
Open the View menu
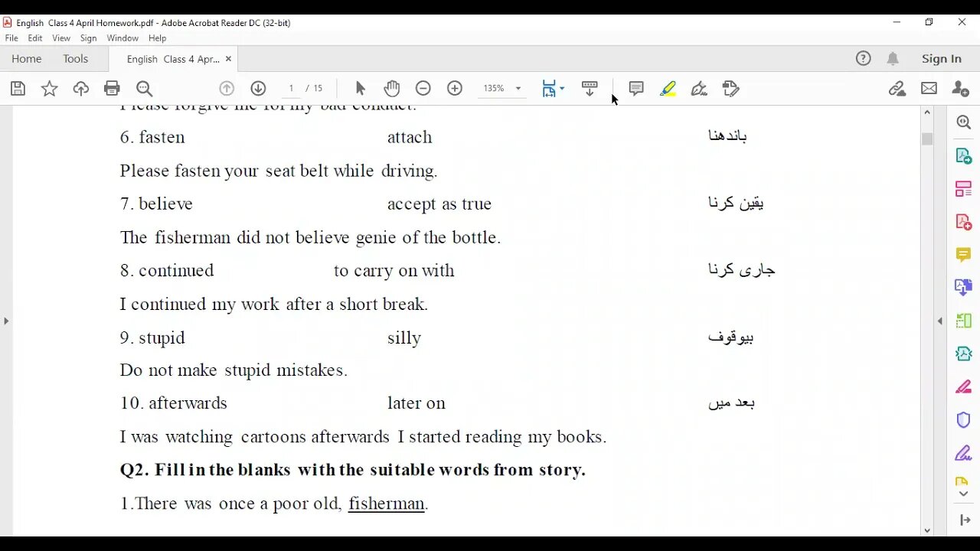[x=61, y=38]
